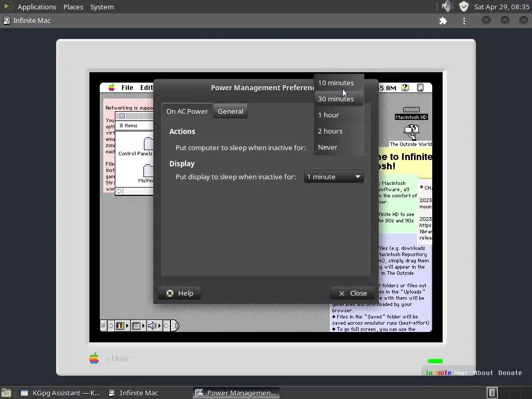This screenshot has height=399, width=532.
Task: Open the Mac File menu
Action: pos(127,87)
